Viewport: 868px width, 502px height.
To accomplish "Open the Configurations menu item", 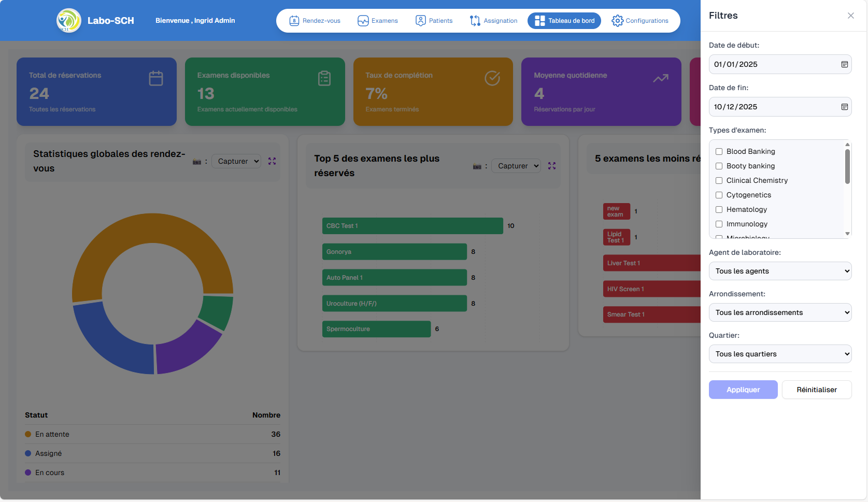I will (x=640, y=21).
